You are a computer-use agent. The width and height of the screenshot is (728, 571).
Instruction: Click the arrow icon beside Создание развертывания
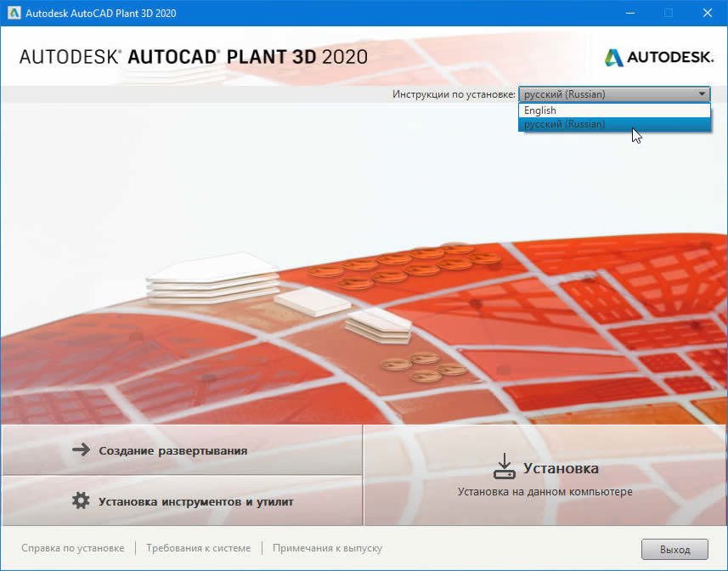coord(82,449)
